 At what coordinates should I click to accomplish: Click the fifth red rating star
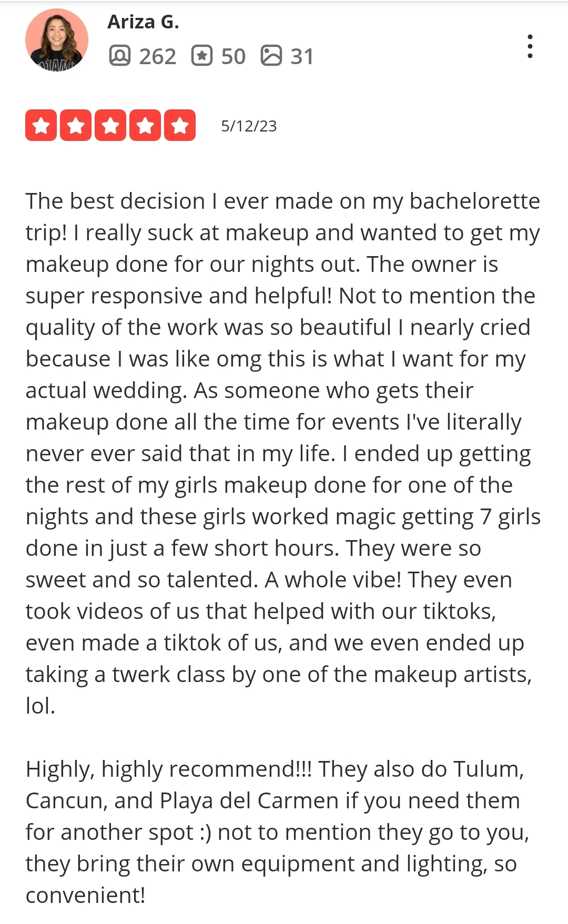[180, 125]
